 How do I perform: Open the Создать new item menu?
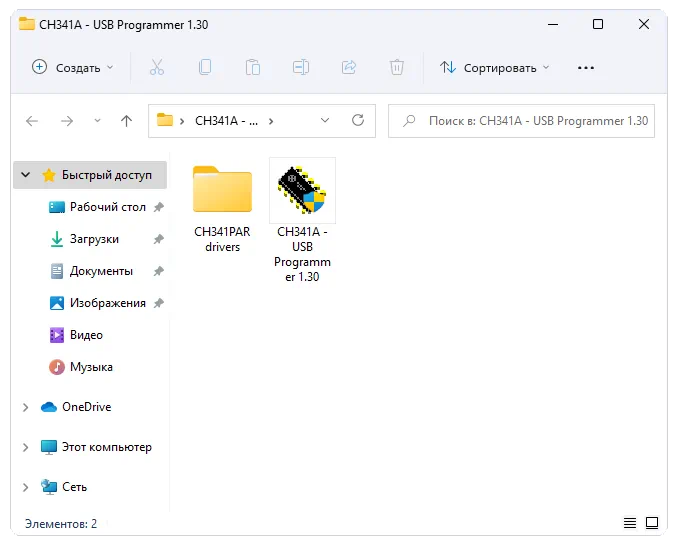pyautogui.click(x=72, y=68)
